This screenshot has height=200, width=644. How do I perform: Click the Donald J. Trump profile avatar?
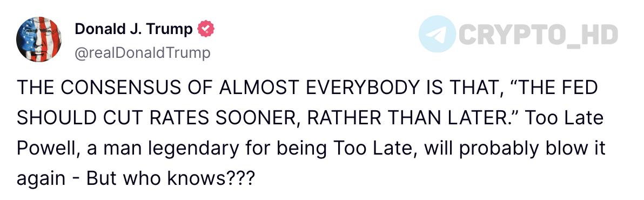coord(38,40)
